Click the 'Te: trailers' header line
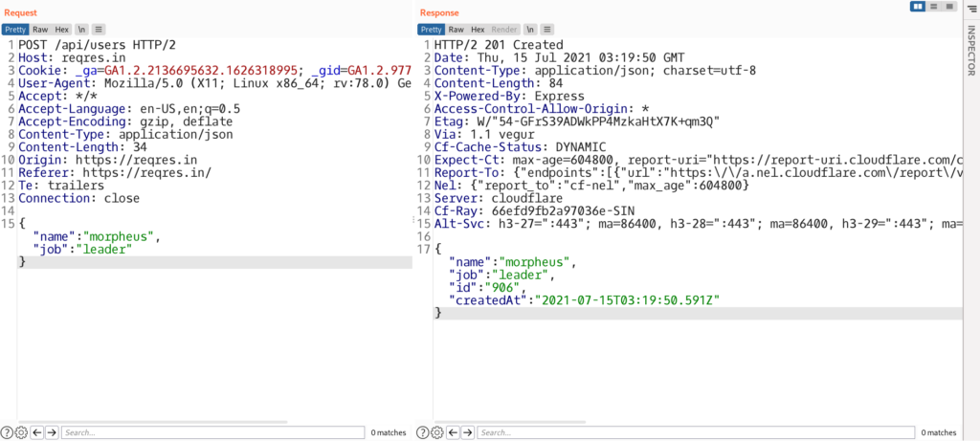This screenshot has width=980, height=441. (60, 186)
